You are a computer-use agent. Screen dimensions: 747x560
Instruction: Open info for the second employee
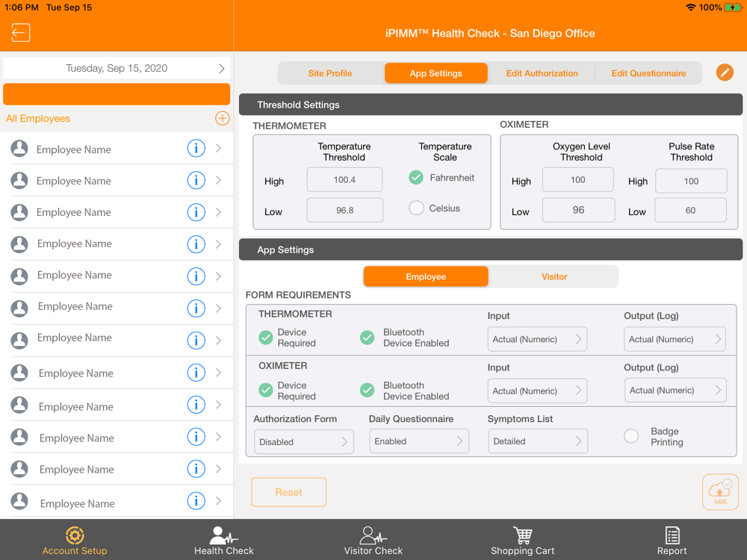click(x=196, y=180)
